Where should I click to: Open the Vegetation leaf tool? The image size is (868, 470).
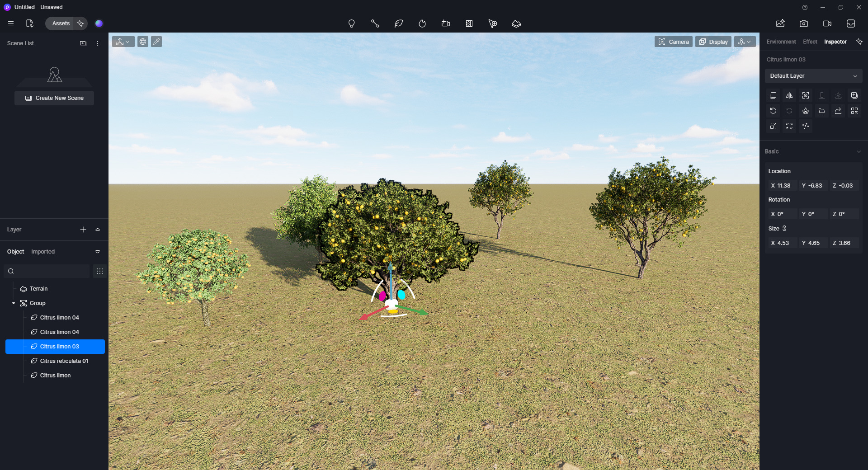coord(398,23)
